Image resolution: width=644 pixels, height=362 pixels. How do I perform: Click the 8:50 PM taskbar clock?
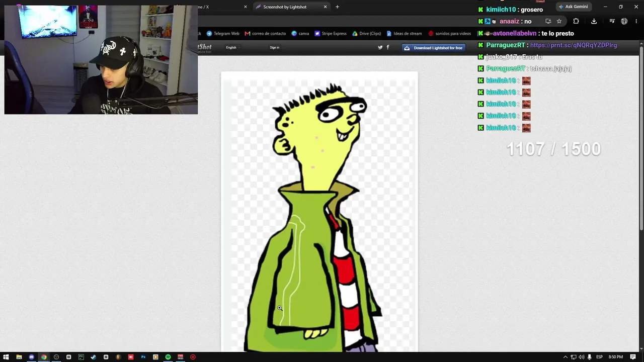click(616, 357)
